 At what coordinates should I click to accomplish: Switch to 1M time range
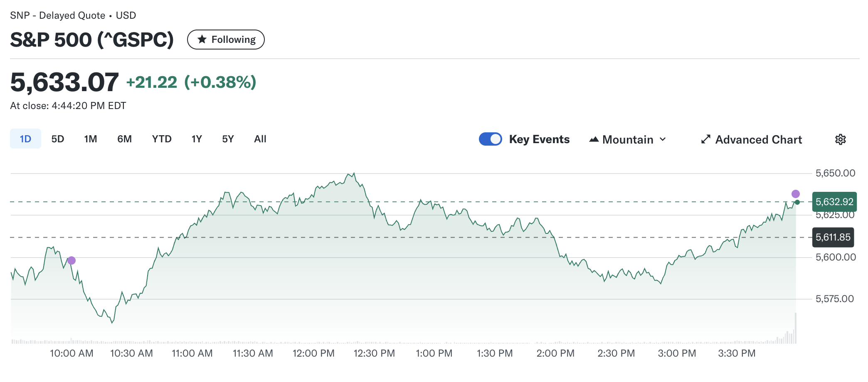pos(91,139)
